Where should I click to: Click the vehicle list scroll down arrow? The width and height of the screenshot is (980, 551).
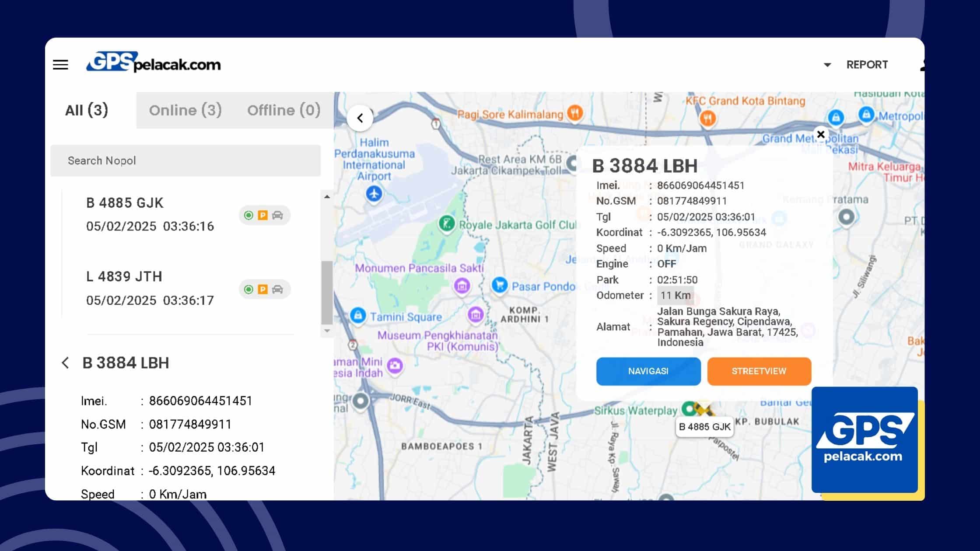coord(327,331)
